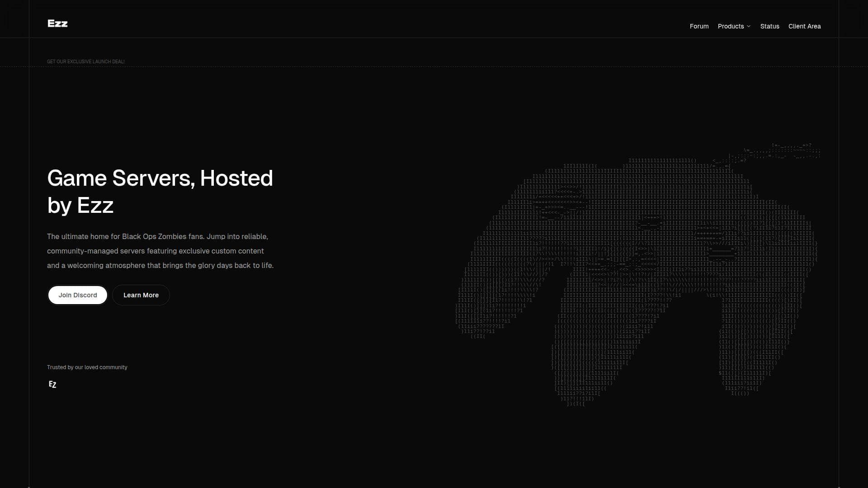
Task: Go to the Status page
Action: 769,26
